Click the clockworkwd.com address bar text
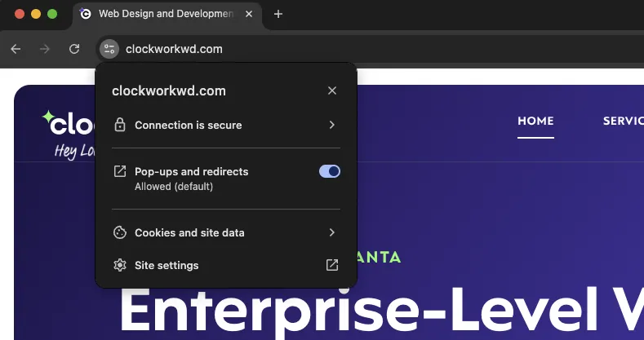 (x=174, y=49)
